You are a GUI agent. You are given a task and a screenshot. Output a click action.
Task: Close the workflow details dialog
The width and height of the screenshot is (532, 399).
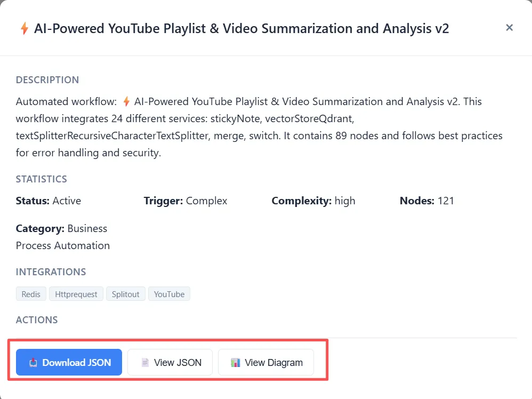(x=509, y=28)
